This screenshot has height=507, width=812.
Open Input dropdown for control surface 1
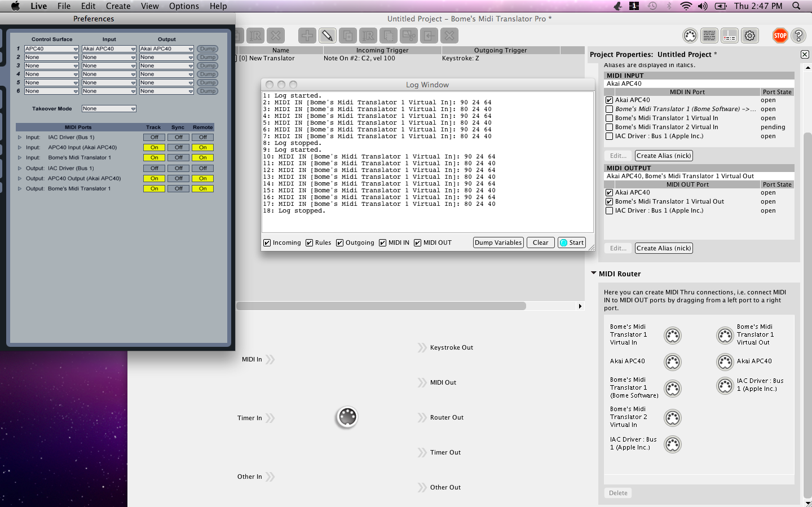[x=109, y=49]
